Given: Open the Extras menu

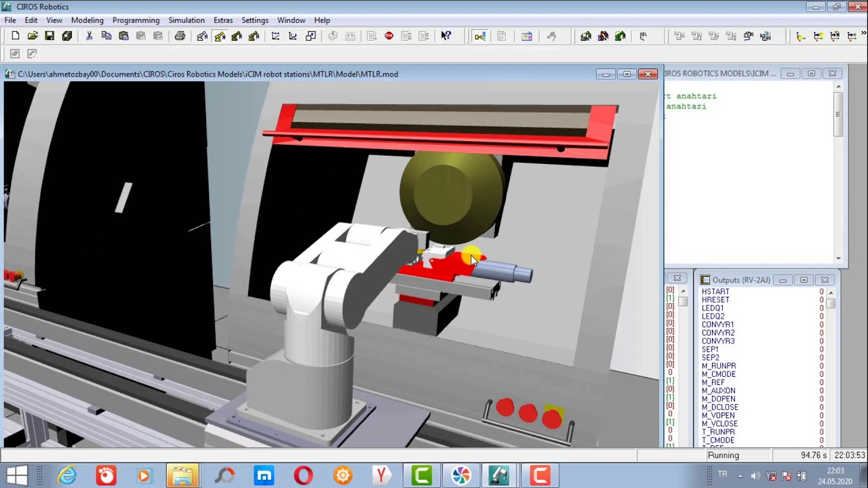Looking at the screenshot, I should pos(223,20).
